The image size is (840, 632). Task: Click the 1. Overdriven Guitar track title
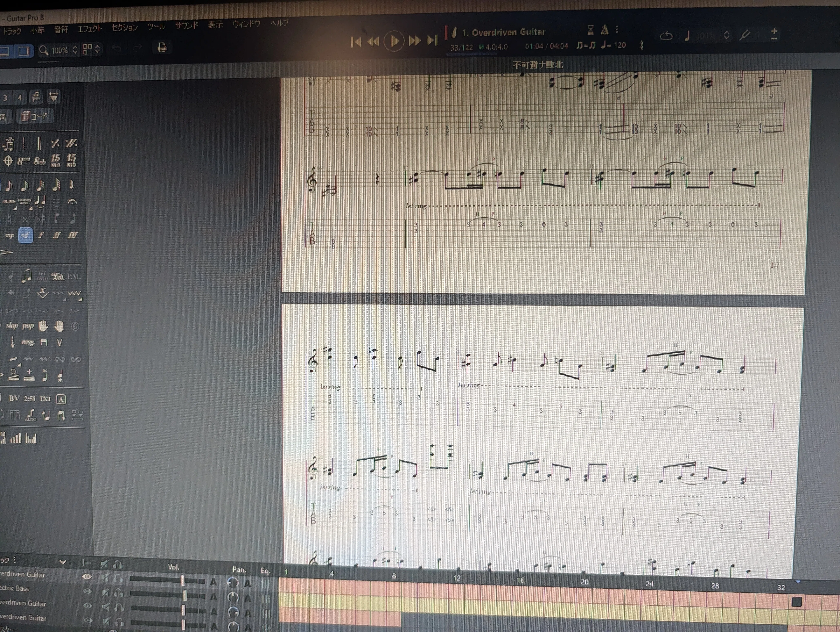pyautogui.click(x=504, y=32)
